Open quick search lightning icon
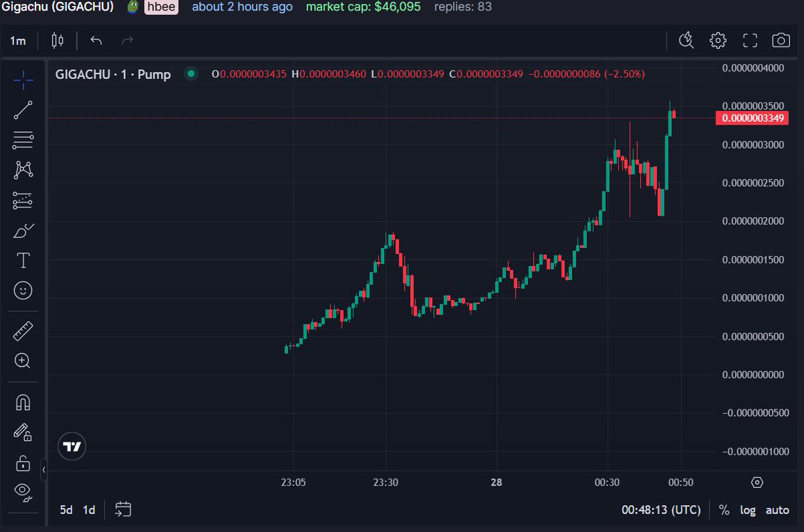Image resolution: width=804 pixels, height=532 pixels. click(686, 41)
